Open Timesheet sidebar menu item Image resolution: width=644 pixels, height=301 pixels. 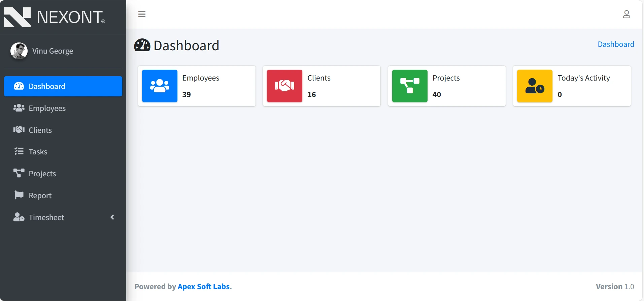click(x=63, y=217)
